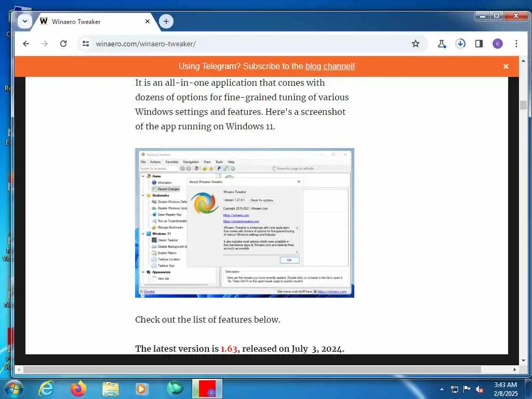The width and height of the screenshot is (532, 399).
Task: Open the Windows Start menu
Action: click(14, 389)
